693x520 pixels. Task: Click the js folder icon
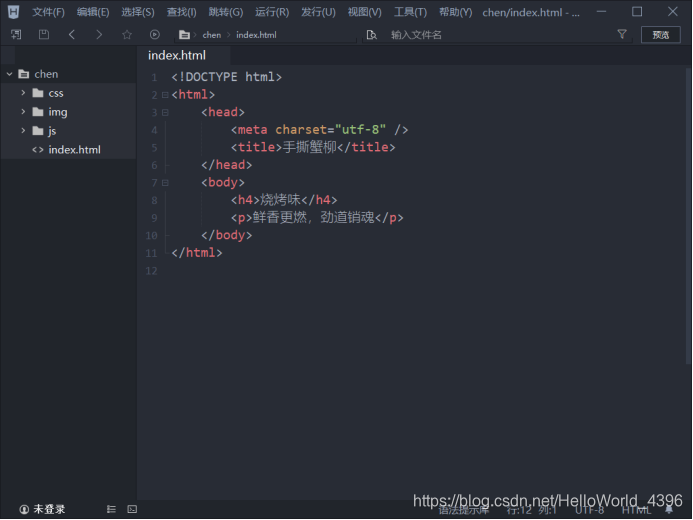[38, 131]
